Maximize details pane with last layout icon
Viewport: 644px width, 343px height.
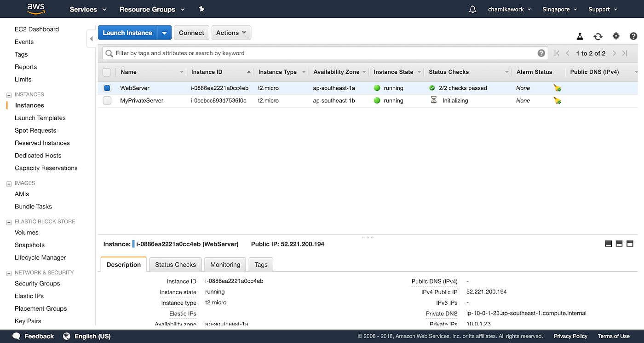[x=630, y=244]
